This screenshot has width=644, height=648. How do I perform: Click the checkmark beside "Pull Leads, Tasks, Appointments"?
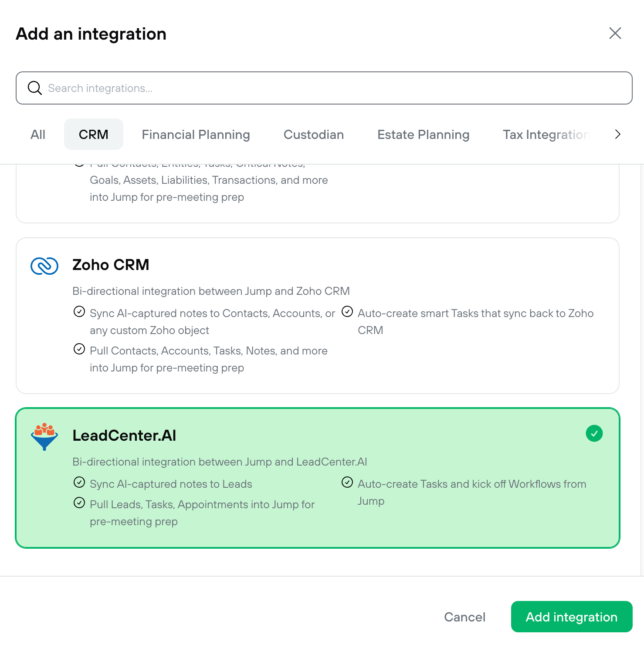pyautogui.click(x=79, y=503)
